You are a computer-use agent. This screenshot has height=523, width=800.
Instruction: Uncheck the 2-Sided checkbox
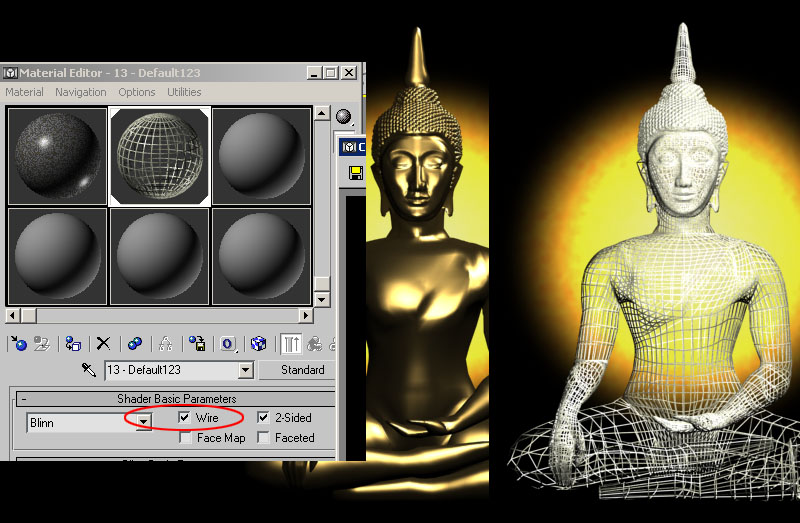tap(263, 417)
